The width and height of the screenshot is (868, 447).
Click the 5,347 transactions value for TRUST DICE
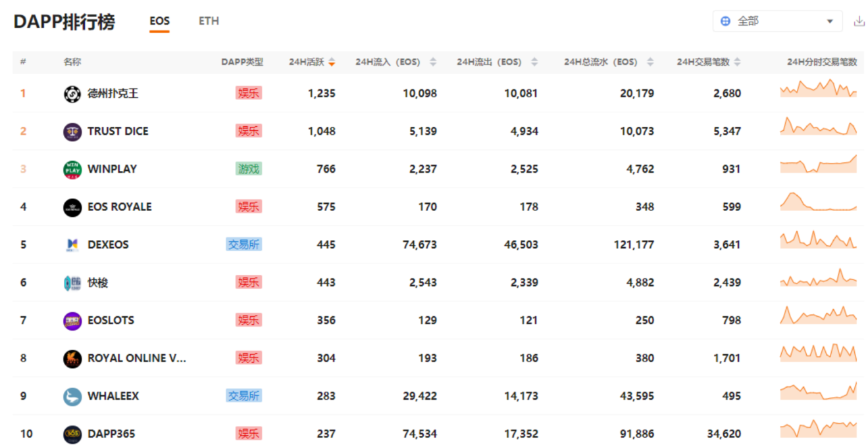click(727, 131)
